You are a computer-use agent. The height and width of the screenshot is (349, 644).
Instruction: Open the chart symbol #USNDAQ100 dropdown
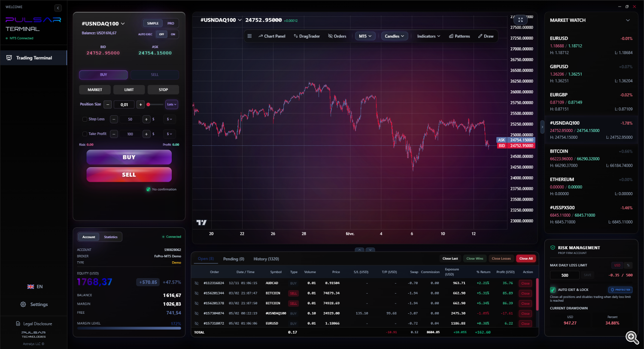click(x=222, y=20)
